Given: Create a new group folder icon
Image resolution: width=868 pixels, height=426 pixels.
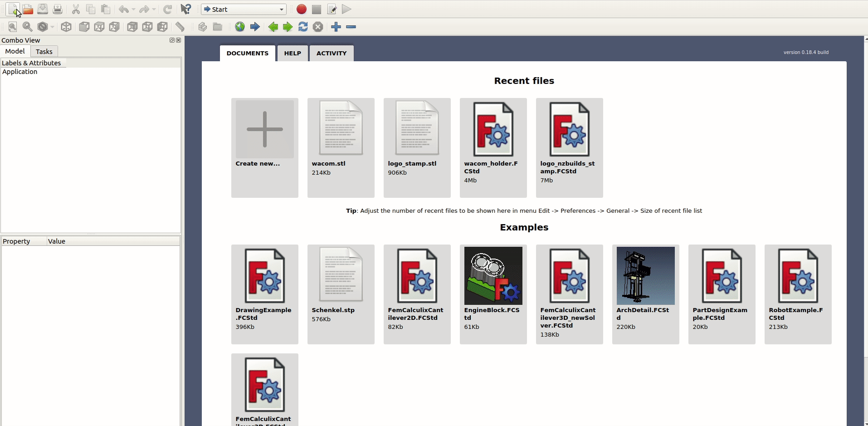Looking at the screenshot, I should coord(218,27).
